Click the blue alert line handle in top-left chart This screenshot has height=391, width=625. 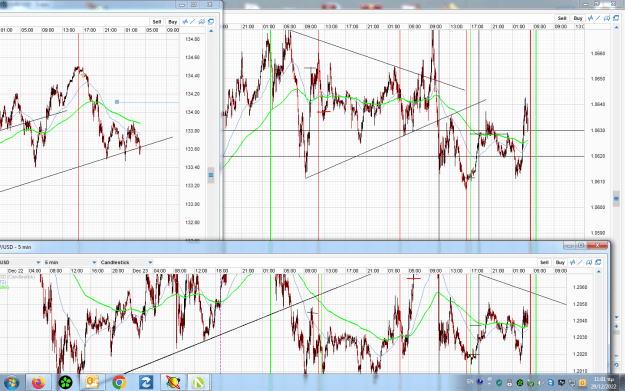[117, 102]
